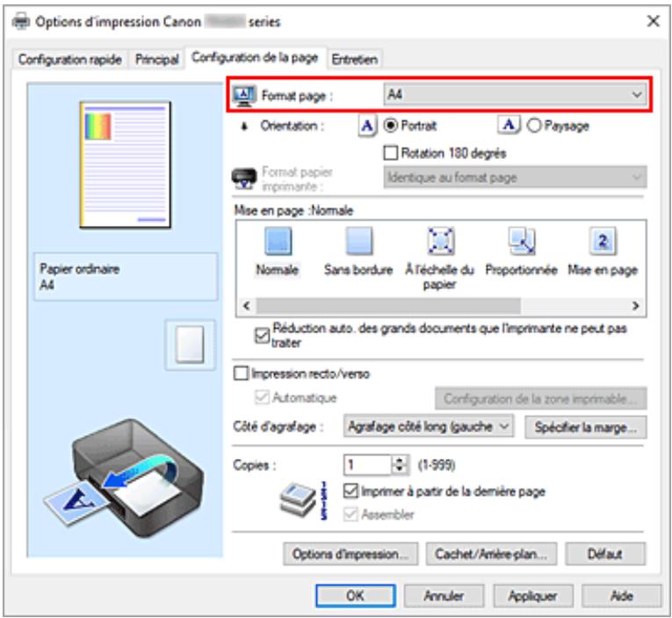
Task: Toggle the Réduction auto. des grands documents checkbox
Action: point(262,336)
